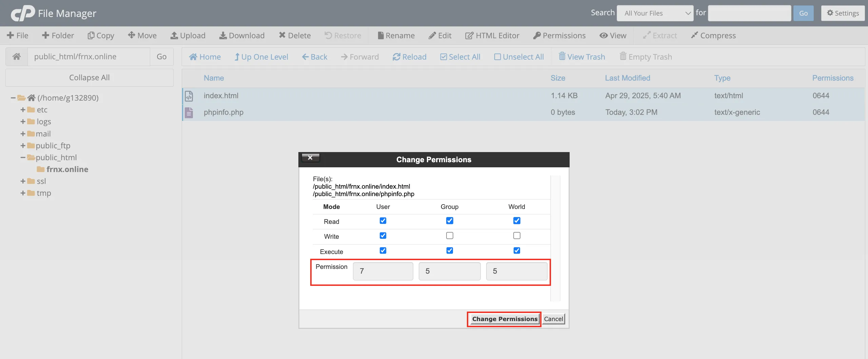The image size is (868, 359).
Task: Click the phpinfo.php file icon
Action: point(189,113)
